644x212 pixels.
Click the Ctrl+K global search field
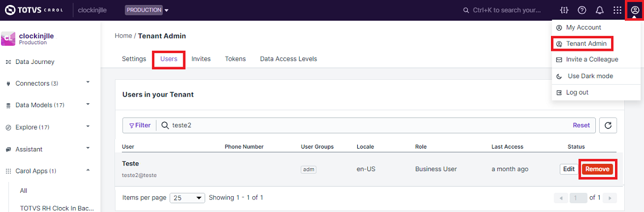[x=507, y=10]
